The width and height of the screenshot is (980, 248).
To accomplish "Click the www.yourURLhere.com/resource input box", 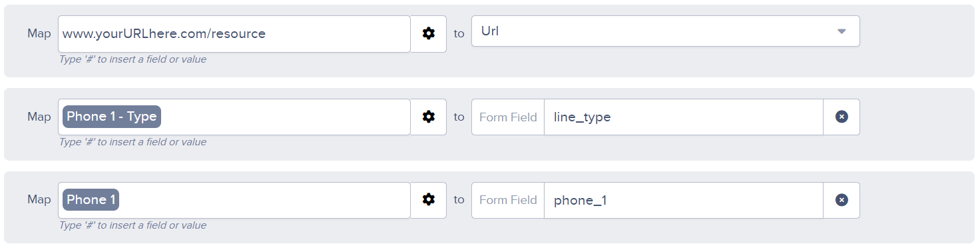I will [x=234, y=33].
